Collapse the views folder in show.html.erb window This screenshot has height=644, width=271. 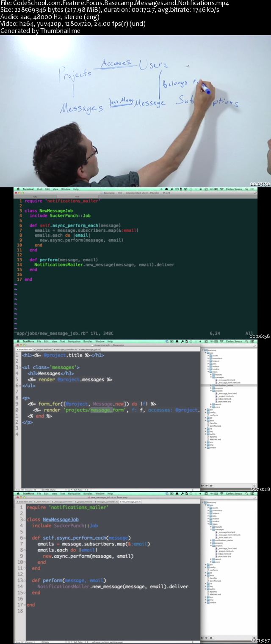coord(208,372)
